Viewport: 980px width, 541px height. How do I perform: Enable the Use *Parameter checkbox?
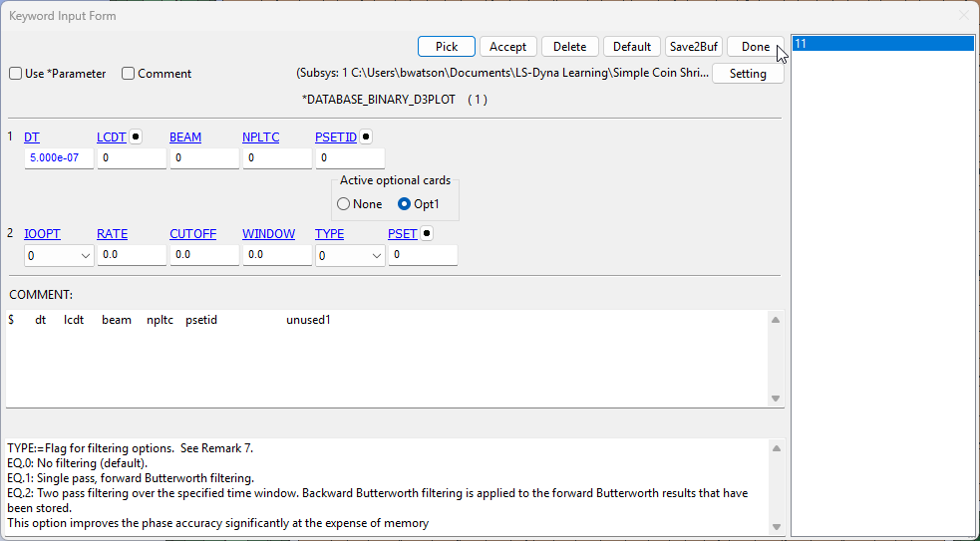click(x=16, y=74)
